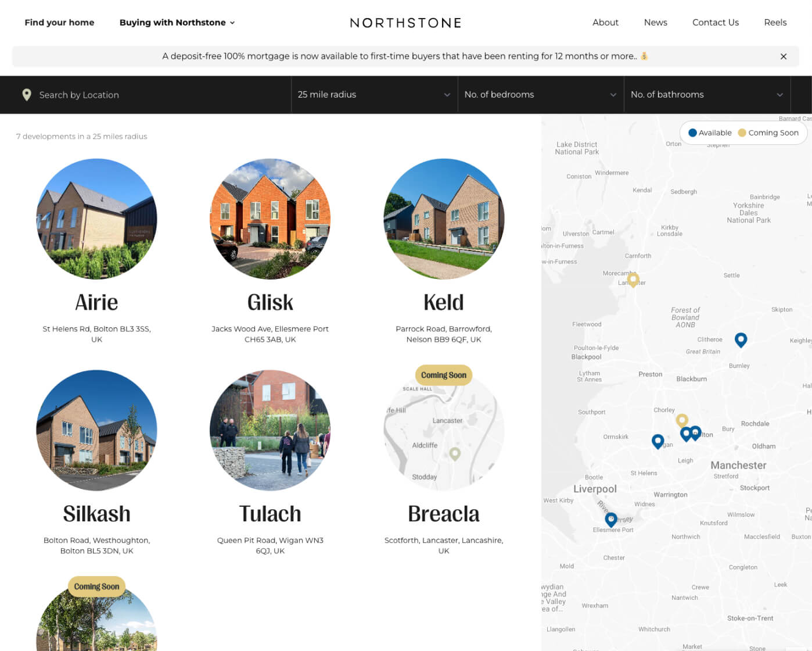Select the map pin near Ellesmere Port

click(610, 518)
